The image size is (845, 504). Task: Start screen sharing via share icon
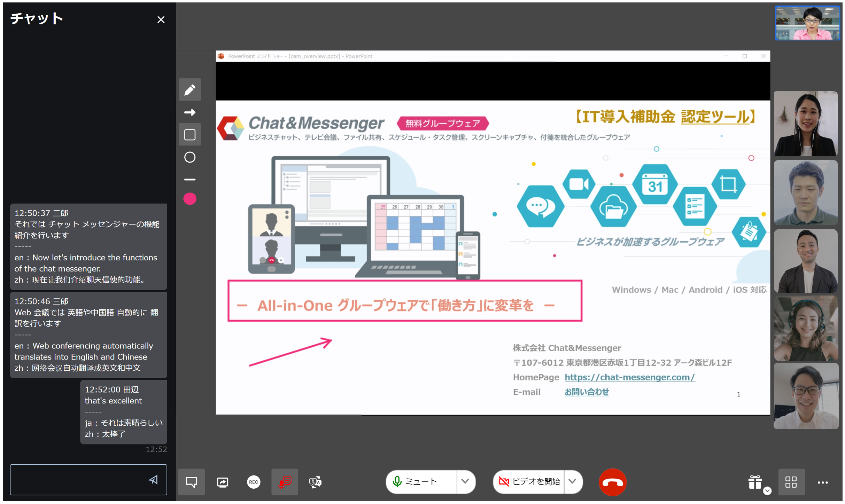(222, 482)
